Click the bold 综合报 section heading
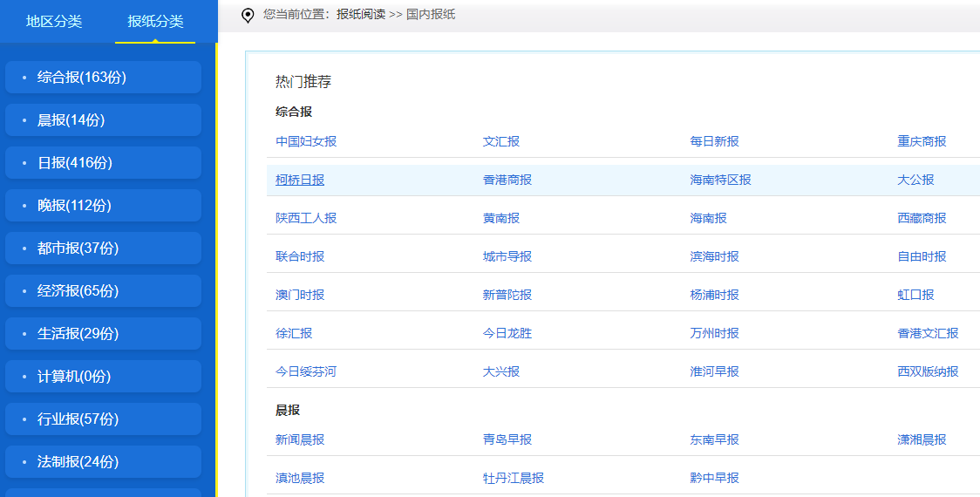The height and width of the screenshot is (497, 980). click(x=294, y=112)
